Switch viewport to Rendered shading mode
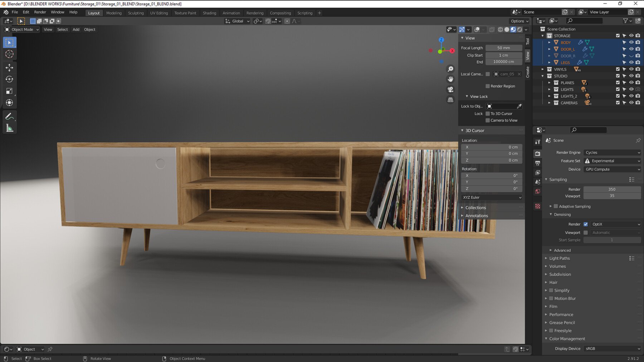The height and width of the screenshot is (362, 644). (519, 30)
